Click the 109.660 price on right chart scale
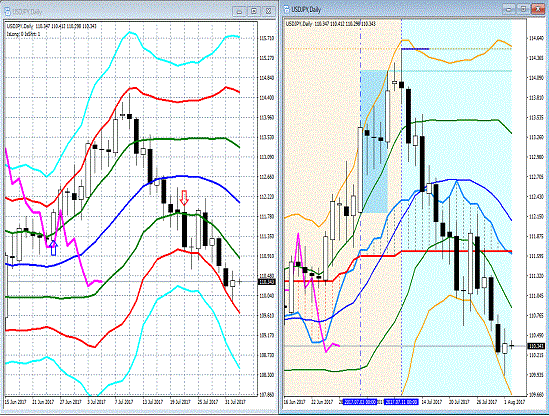This screenshot has width=549, height=416. coord(535,394)
